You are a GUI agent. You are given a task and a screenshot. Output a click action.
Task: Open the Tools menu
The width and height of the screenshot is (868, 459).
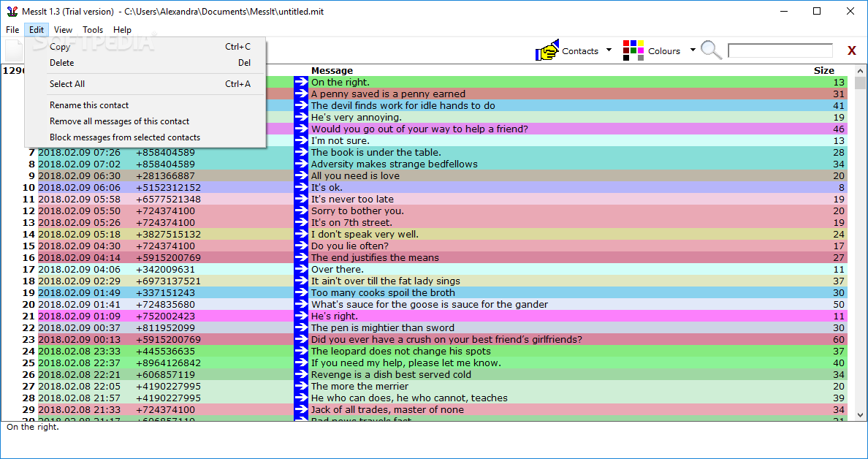tap(93, 30)
